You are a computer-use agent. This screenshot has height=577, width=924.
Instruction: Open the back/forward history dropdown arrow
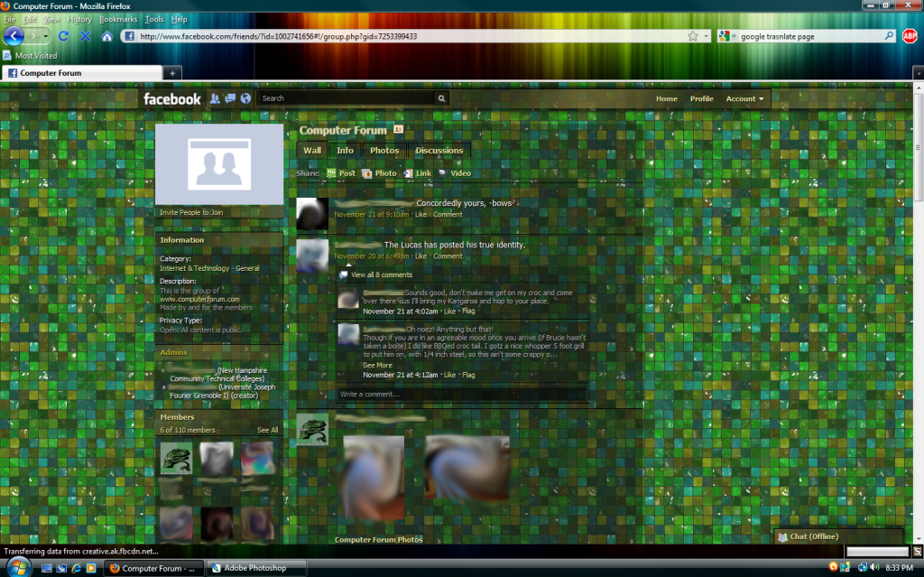(x=47, y=36)
